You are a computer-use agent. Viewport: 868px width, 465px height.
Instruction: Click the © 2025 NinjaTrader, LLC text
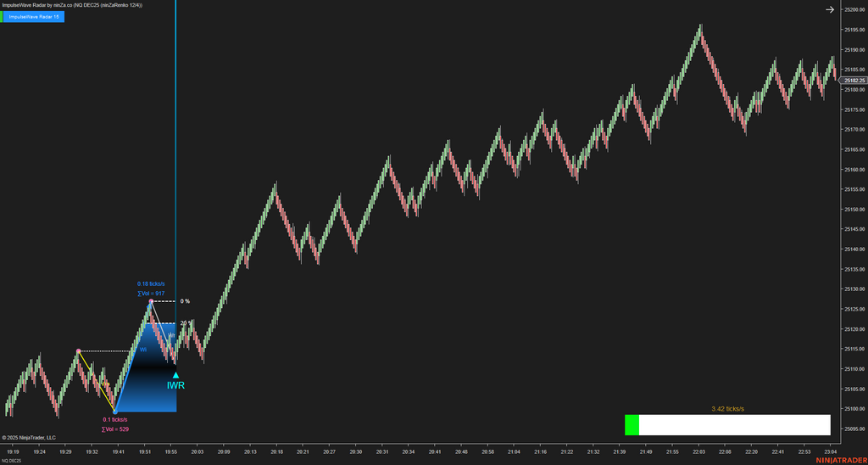click(28, 438)
